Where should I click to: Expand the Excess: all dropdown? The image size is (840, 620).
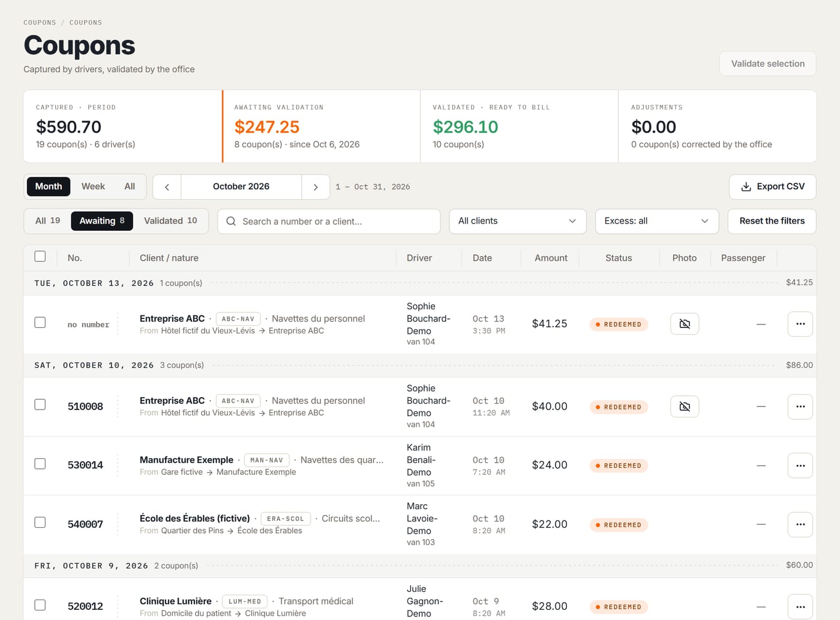click(657, 221)
